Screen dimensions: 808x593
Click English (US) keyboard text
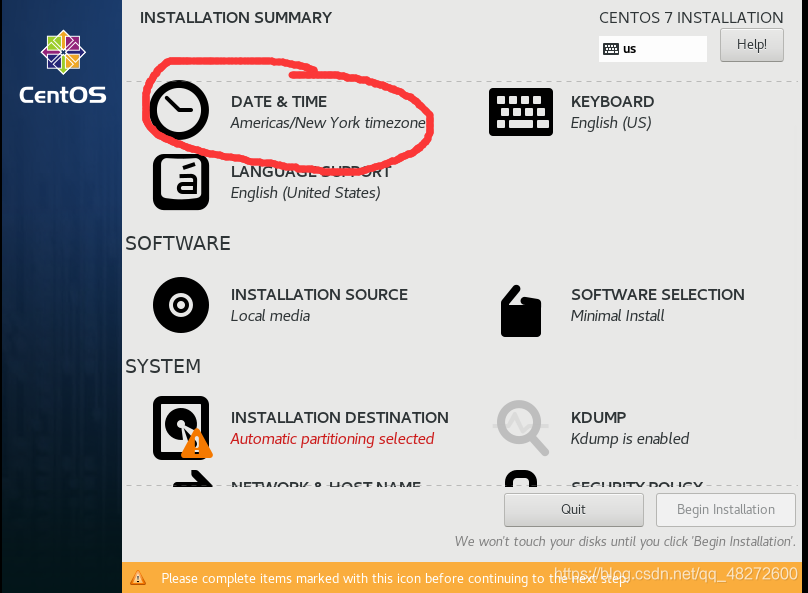click(x=611, y=123)
